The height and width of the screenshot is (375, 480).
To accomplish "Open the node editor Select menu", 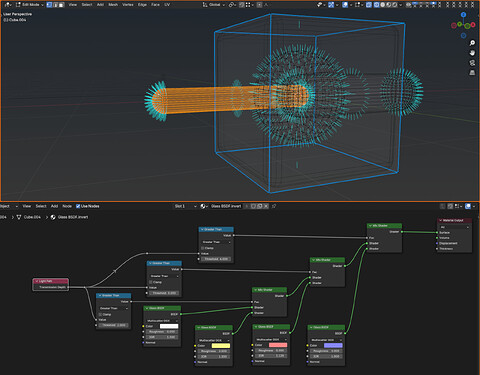I will (x=41, y=206).
